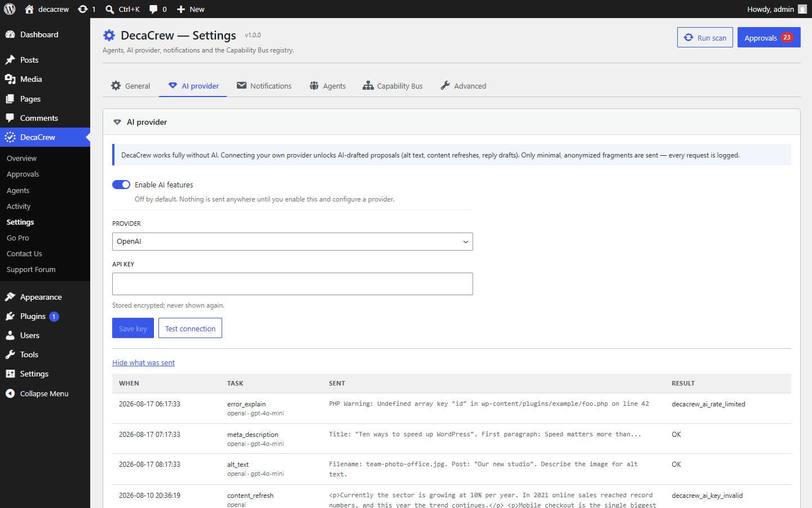Click the admin avatar icon

(802, 9)
